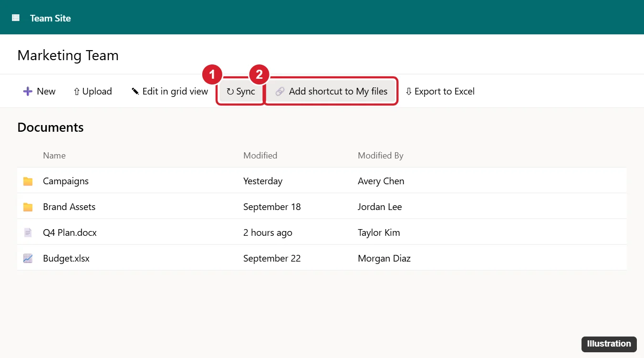Upload a file using Upload button
This screenshot has height=358, width=644.
(93, 91)
